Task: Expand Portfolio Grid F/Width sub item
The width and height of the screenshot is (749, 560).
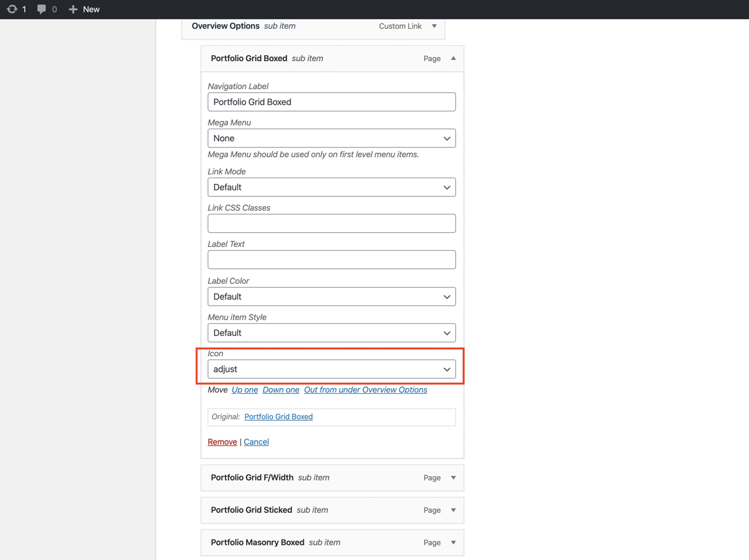Action: [x=453, y=477]
